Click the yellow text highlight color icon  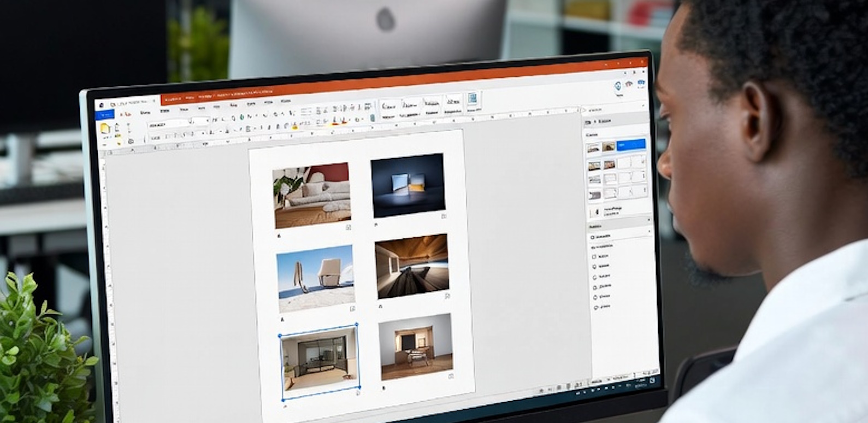295,127
